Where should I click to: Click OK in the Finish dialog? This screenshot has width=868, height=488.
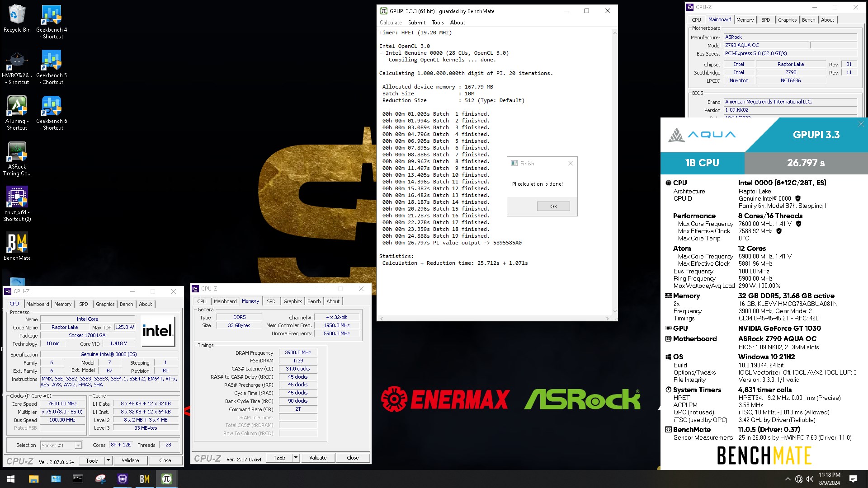(553, 206)
